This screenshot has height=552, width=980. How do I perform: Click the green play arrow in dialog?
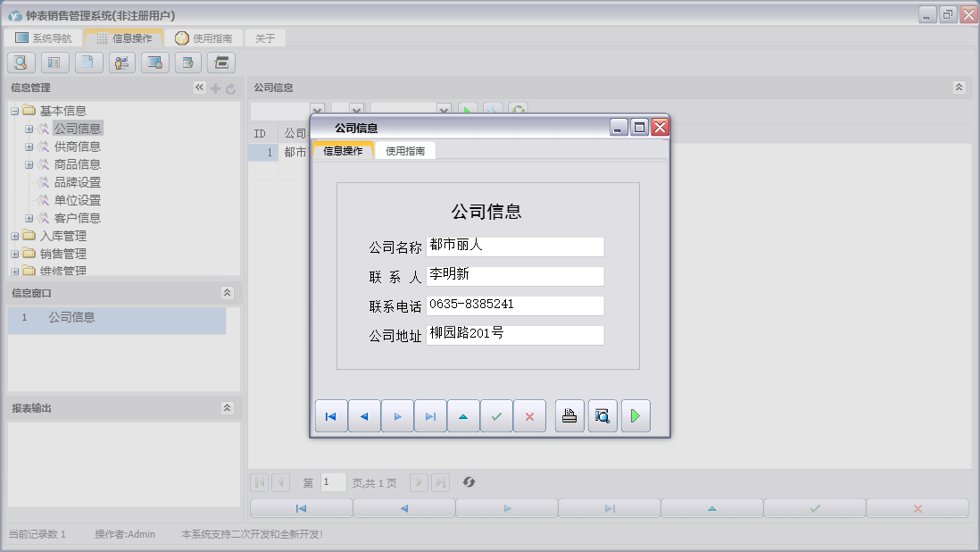[x=635, y=416]
